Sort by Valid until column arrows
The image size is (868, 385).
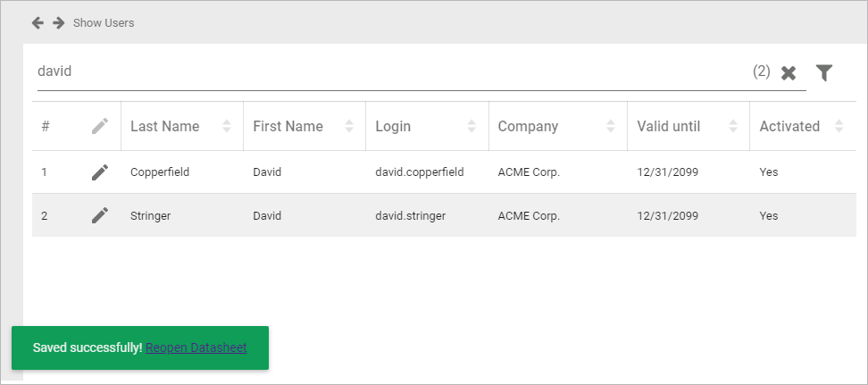point(733,126)
